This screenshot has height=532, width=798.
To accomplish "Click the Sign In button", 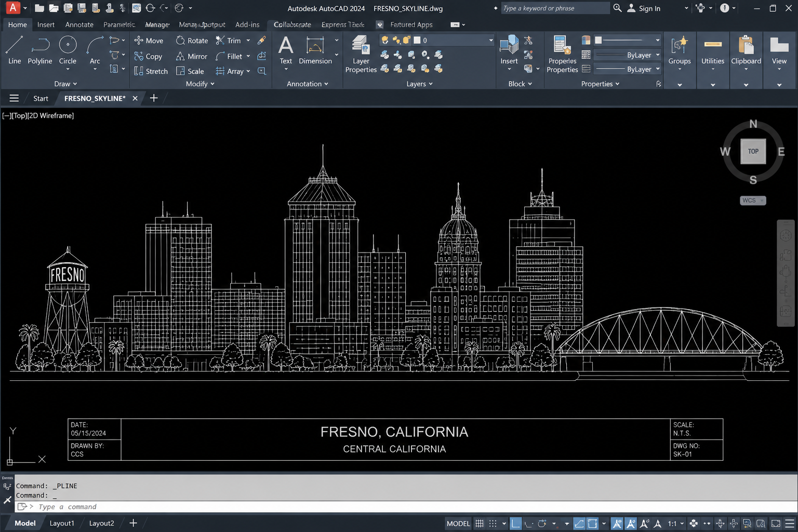I will [644, 8].
